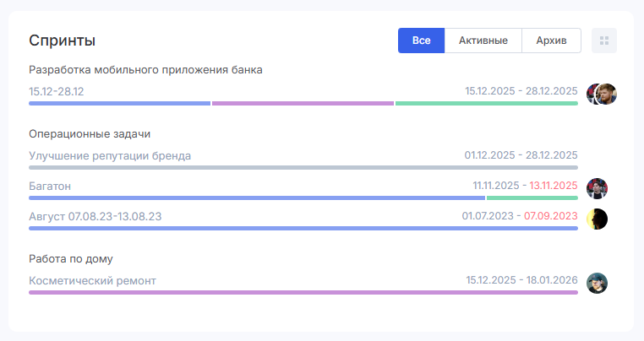Open "Август 07.08.23-13.08.23" sprint
644x341 pixels.
coord(96,216)
